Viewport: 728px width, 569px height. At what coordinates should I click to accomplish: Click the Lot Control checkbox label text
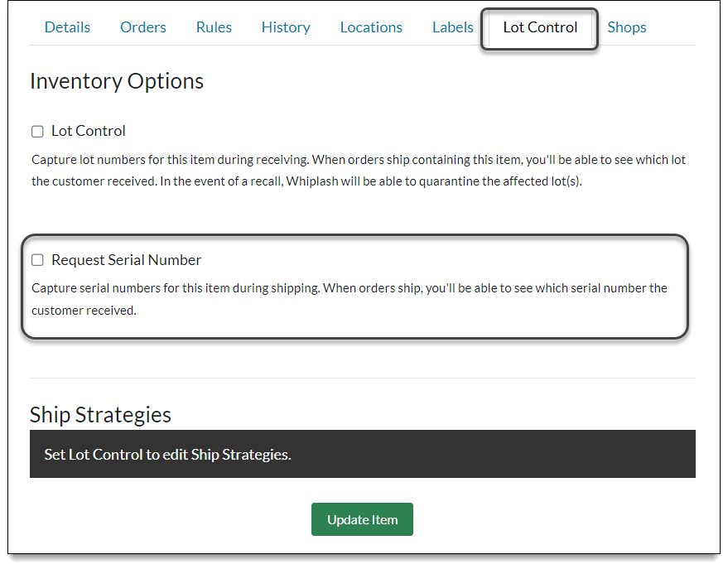pyautogui.click(x=89, y=131)
